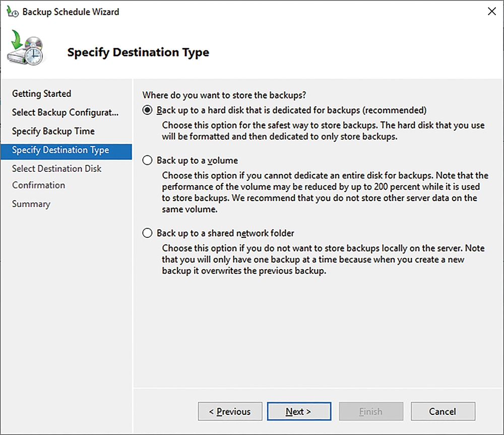Click description about 'overwrites the previous backup'
This screenshot has width=504, height=435.
pos(323,260)
